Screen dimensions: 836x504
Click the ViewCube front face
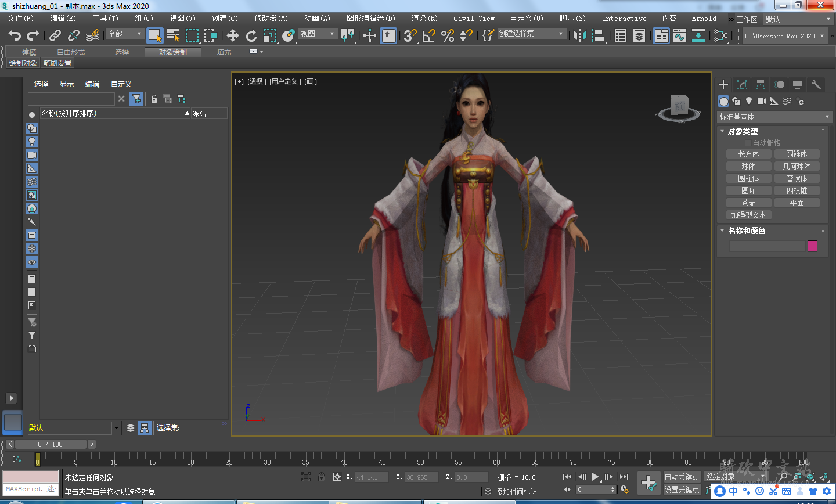tap(679, 106)
